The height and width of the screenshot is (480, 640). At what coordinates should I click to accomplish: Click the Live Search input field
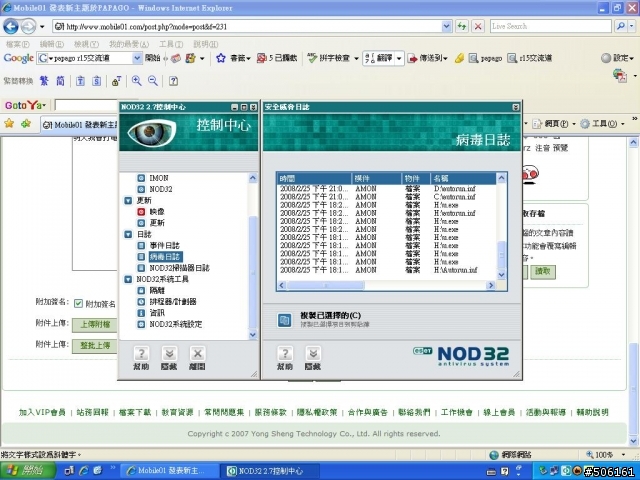550,26
